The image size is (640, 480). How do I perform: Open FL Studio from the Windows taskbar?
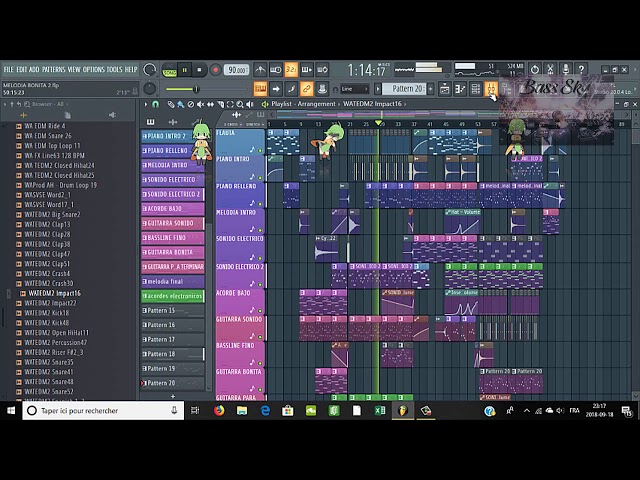[402, 411]
